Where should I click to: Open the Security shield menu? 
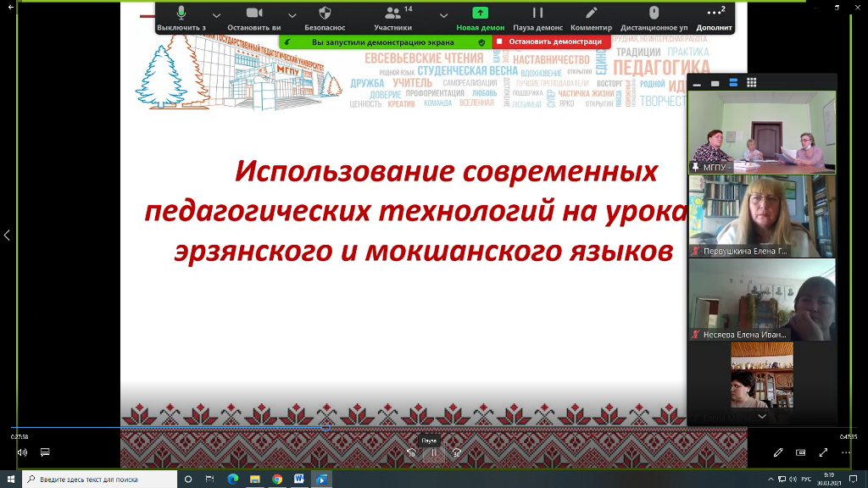coord(325,14)
